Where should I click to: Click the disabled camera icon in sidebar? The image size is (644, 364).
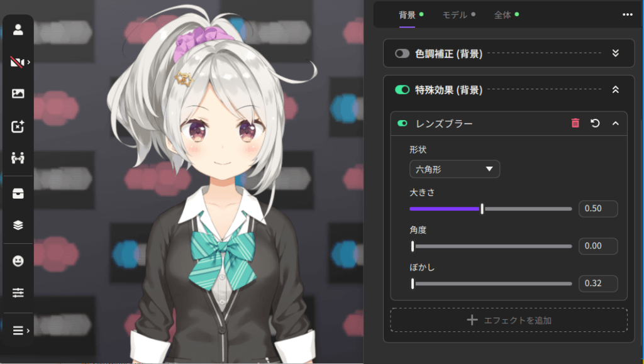click(17, 62)
